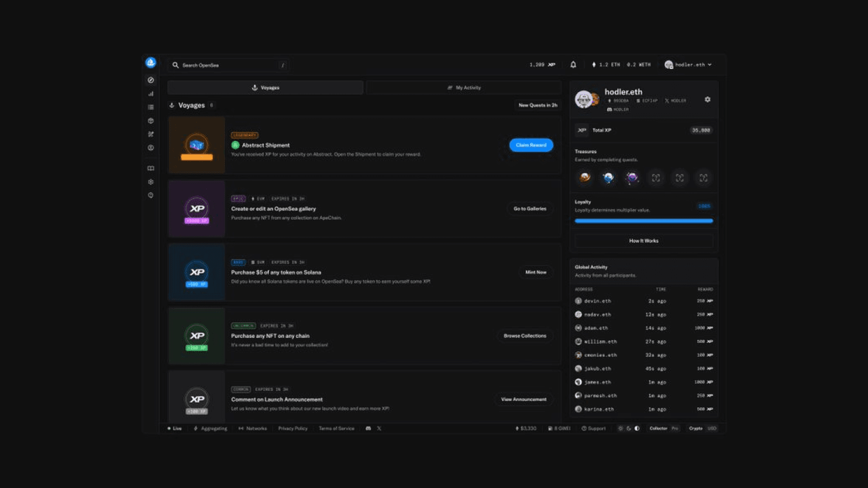Click the New Quests in 2h label
This screenshot has height=488, width=868.
click(x=538, y=105)
